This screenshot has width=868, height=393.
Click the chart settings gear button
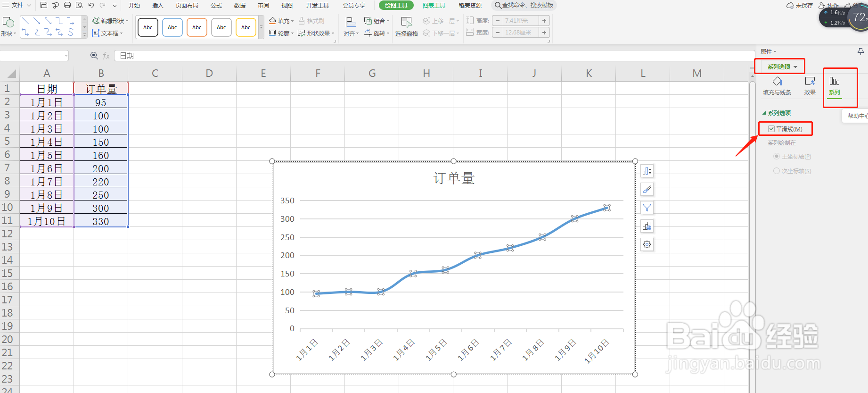[x=647, y=244]
